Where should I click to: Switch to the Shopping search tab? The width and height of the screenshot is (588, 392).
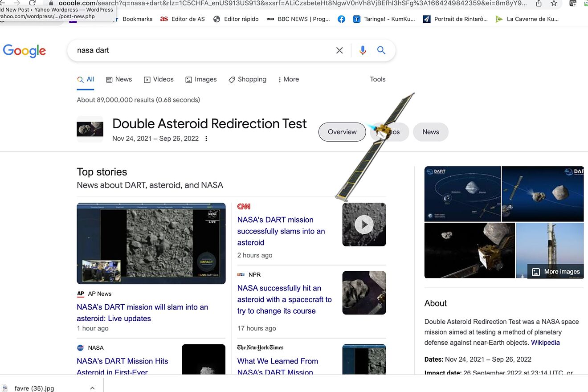tap(247, 79)
